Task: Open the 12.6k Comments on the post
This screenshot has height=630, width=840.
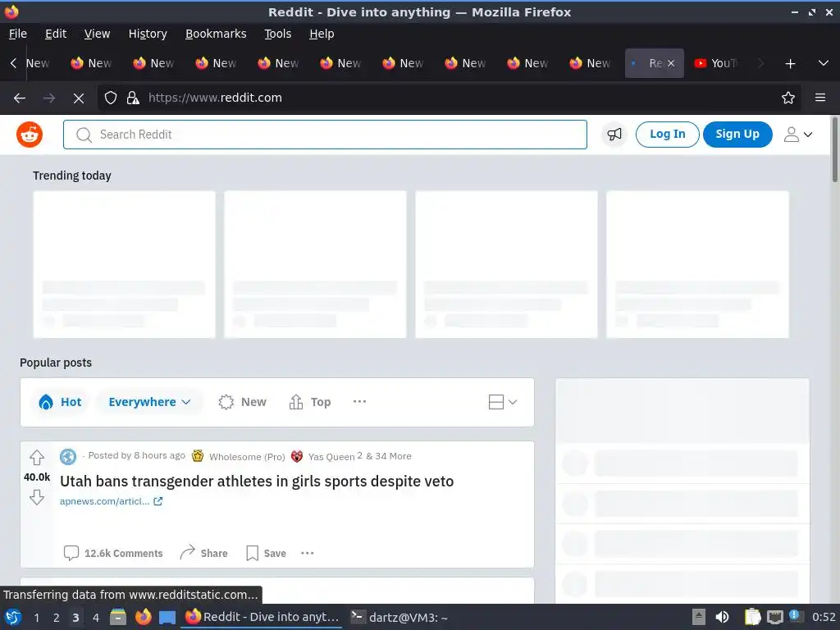Action: pos(113,553)
